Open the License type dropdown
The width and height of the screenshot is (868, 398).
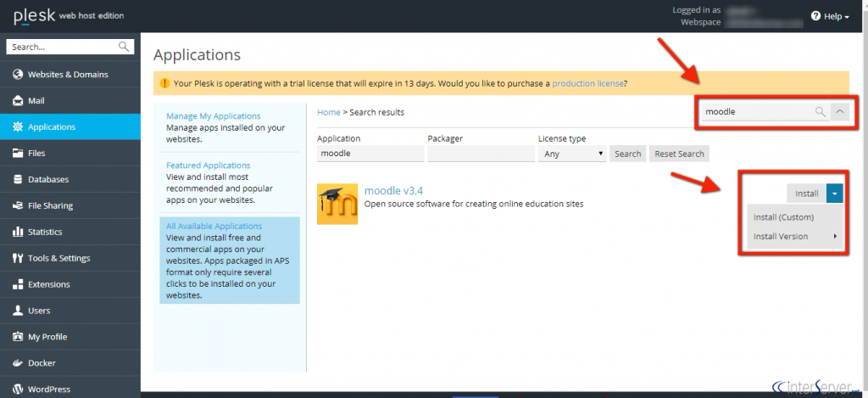pyautogui.click(x=572, y=154)
